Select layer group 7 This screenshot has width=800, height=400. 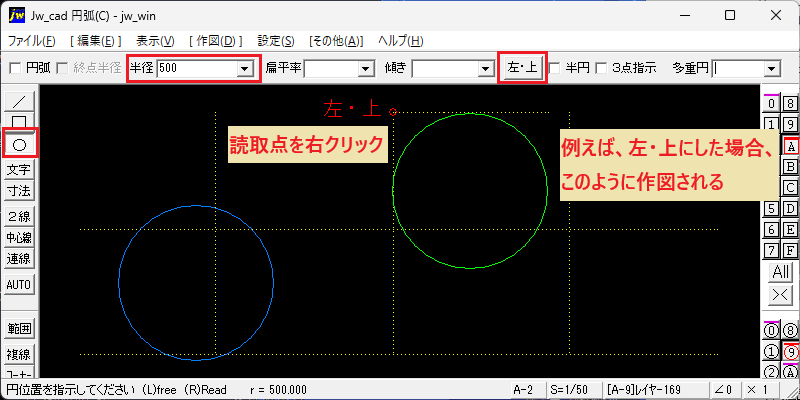coord(772,251)
